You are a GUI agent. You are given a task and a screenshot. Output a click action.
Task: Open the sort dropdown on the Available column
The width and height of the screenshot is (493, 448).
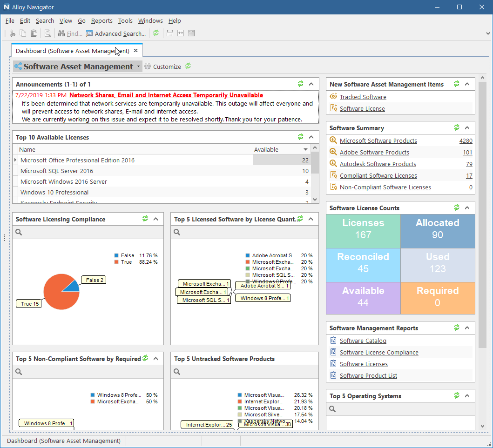307,149
